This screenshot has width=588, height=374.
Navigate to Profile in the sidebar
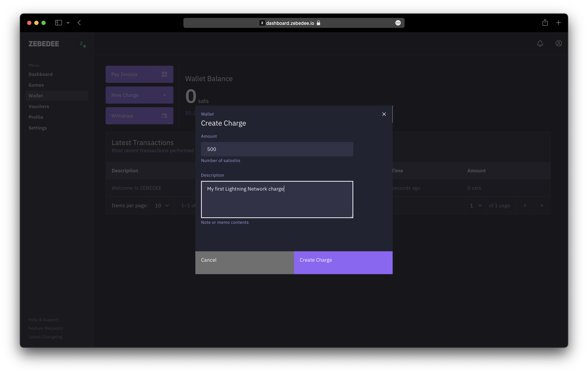[36, 117]
